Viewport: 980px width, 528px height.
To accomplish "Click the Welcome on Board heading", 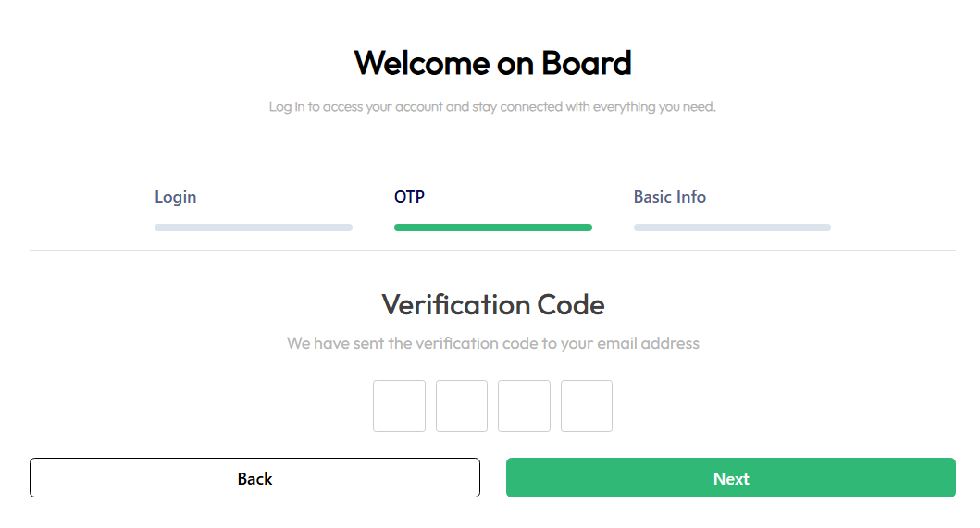I will [x=492, y=63].
